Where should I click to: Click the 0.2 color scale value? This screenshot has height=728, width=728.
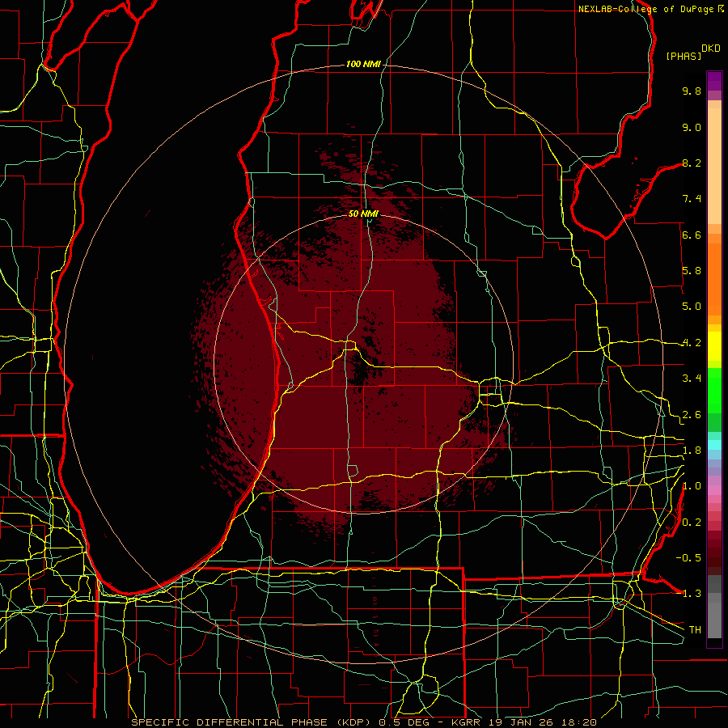[692, 523]
